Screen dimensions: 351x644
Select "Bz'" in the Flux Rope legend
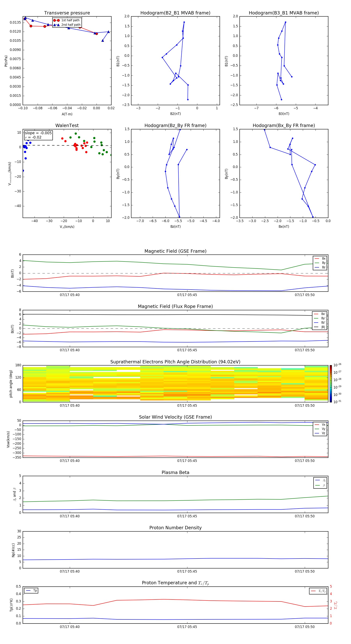(320, 323)
